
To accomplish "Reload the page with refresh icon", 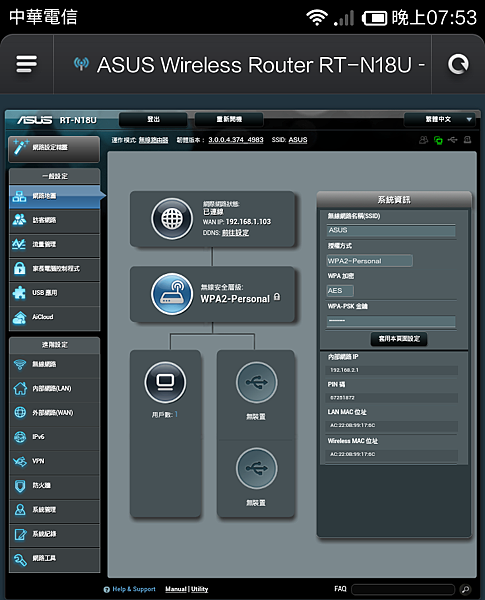I will pos(458,64).
